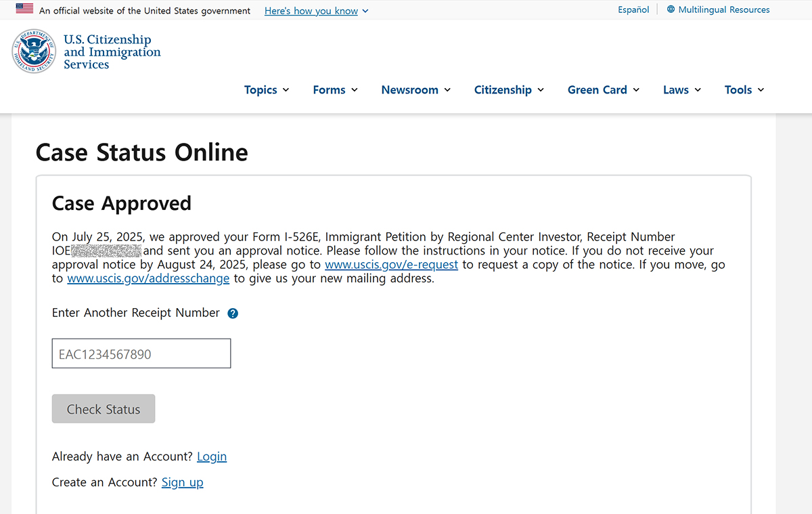
Task: Follow the www.uscis.gov/addresschange link
Action: pos(148,279)
